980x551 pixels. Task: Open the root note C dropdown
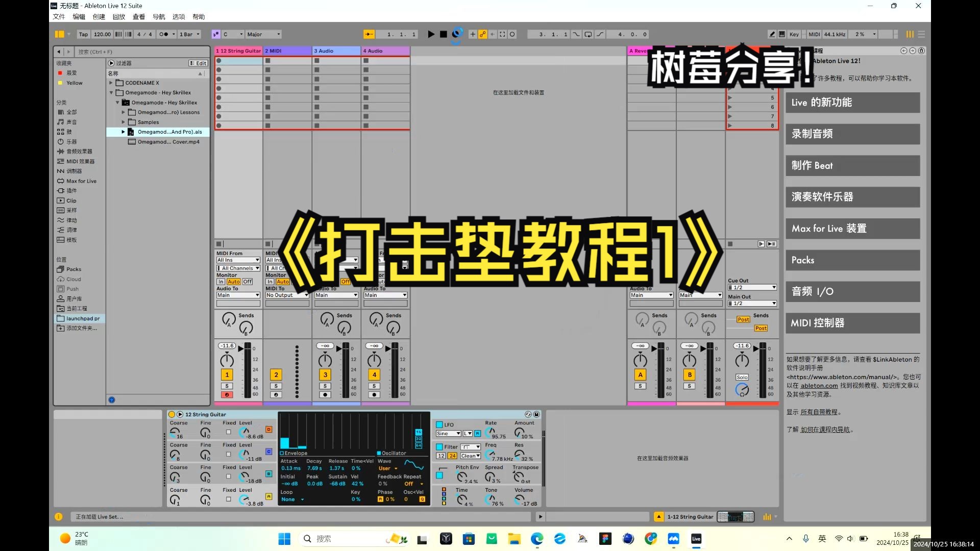click(x=232, y=34)
